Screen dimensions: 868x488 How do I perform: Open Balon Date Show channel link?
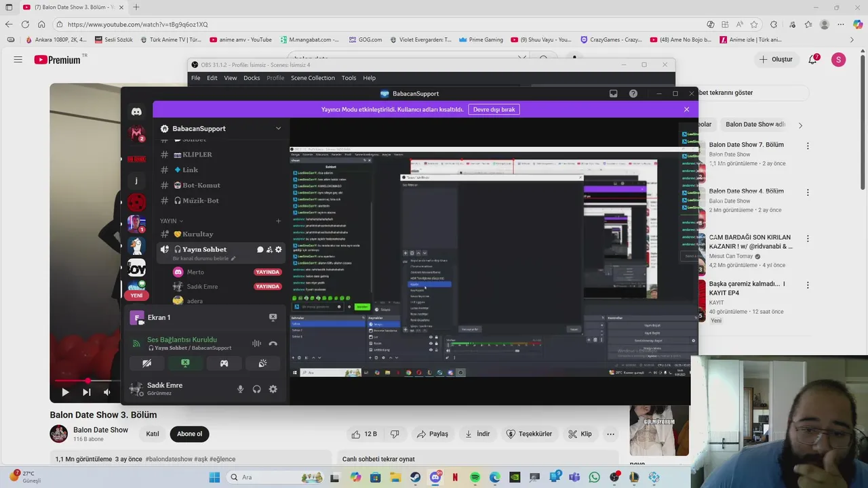click(x=100, y=430)
